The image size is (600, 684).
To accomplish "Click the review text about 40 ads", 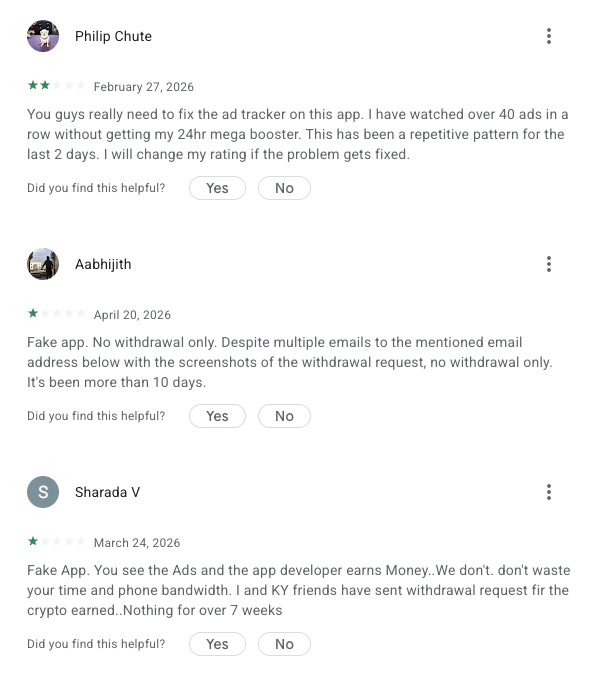I will (x=296, y=134).
